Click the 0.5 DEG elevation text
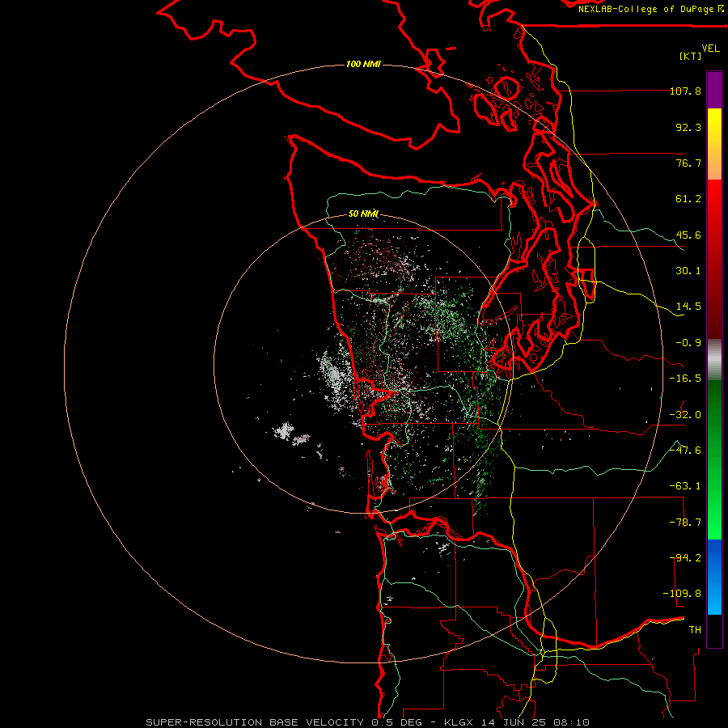Screen dimensions: 728x728 (x=396, y=722)
